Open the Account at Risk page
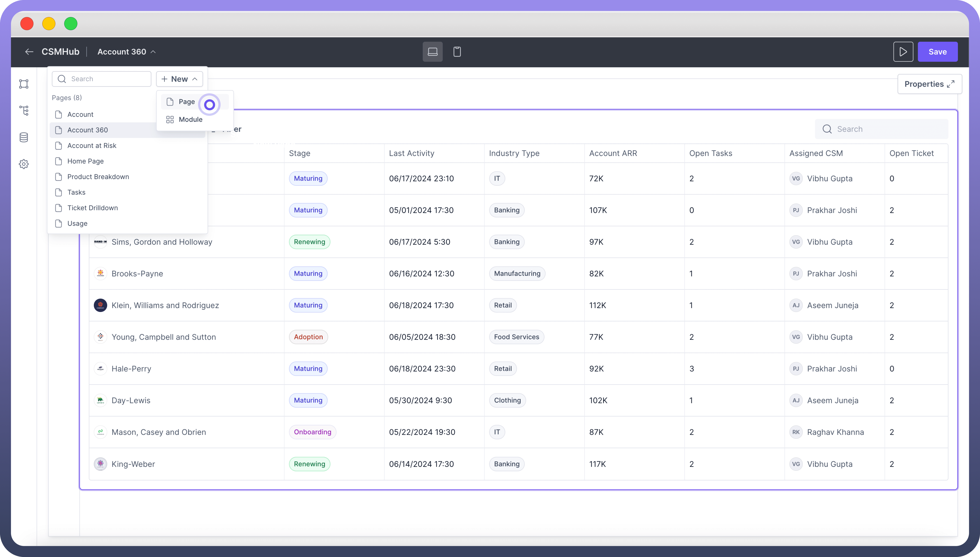 pyautogui.click(x=92, y=145)
